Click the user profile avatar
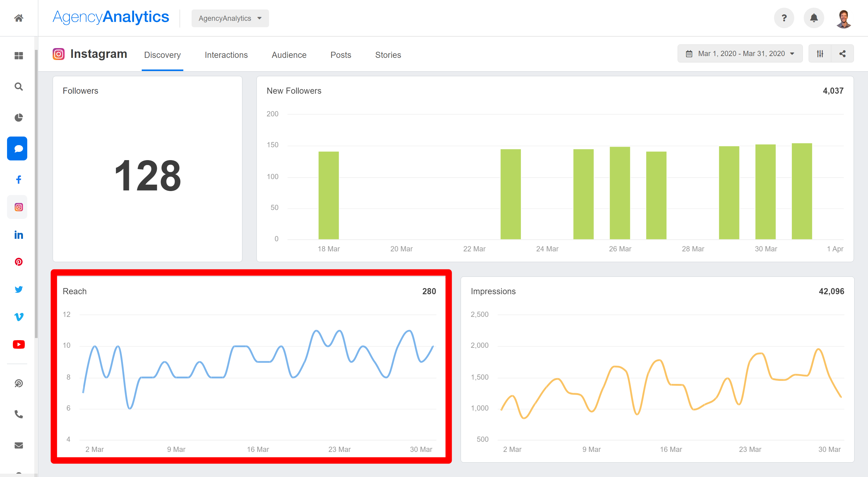The width and height of the screenshot is (868, 477). point(844,19)
